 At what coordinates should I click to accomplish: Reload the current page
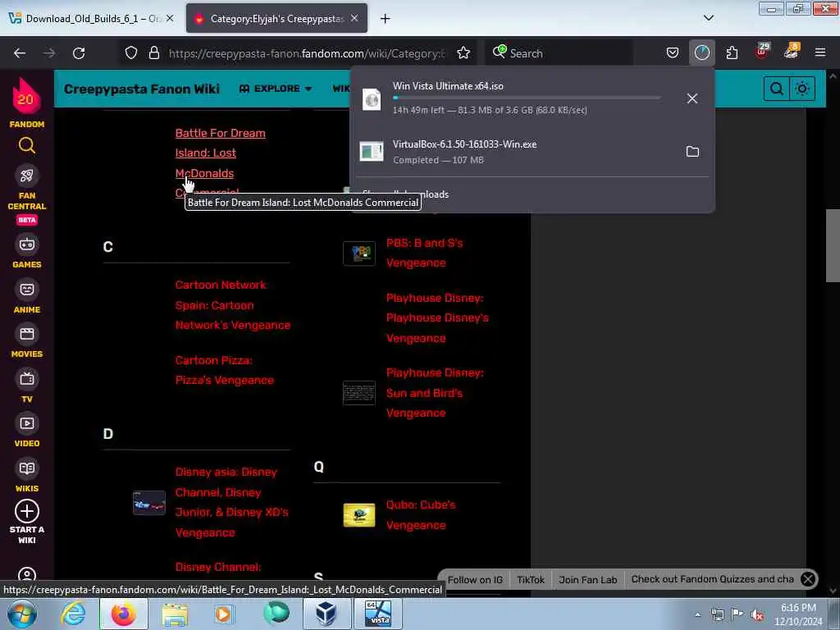[x=79, y=53]
